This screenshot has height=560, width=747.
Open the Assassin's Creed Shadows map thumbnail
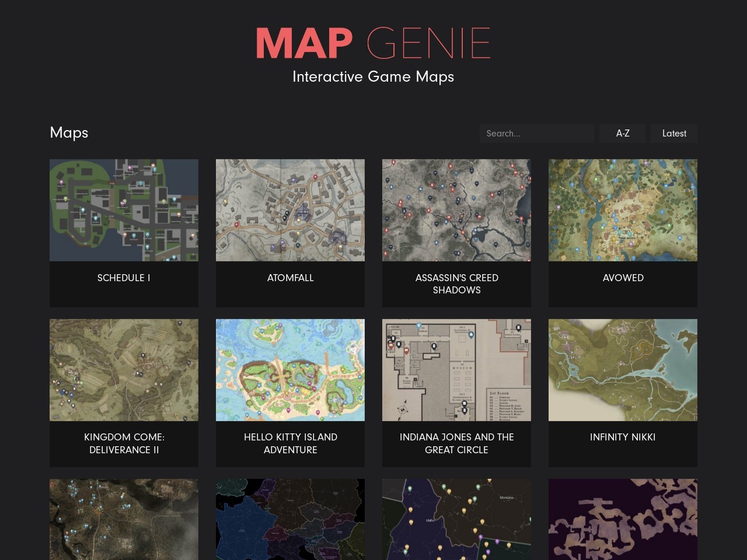(456, 210)
